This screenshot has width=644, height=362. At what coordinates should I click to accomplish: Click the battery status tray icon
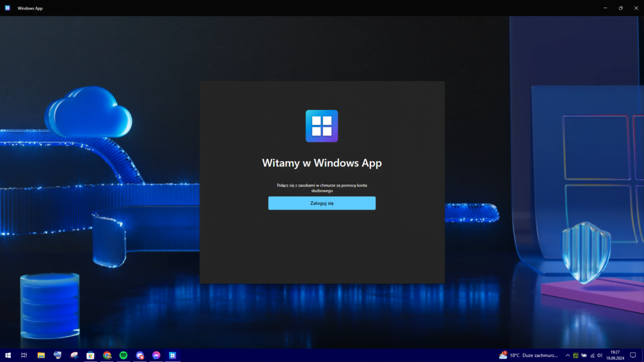click(x=584, y=355)
